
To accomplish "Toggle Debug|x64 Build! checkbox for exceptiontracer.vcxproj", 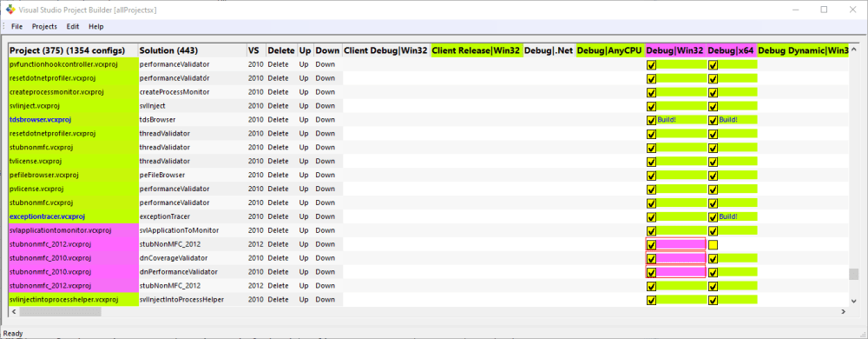I will 713,216.
